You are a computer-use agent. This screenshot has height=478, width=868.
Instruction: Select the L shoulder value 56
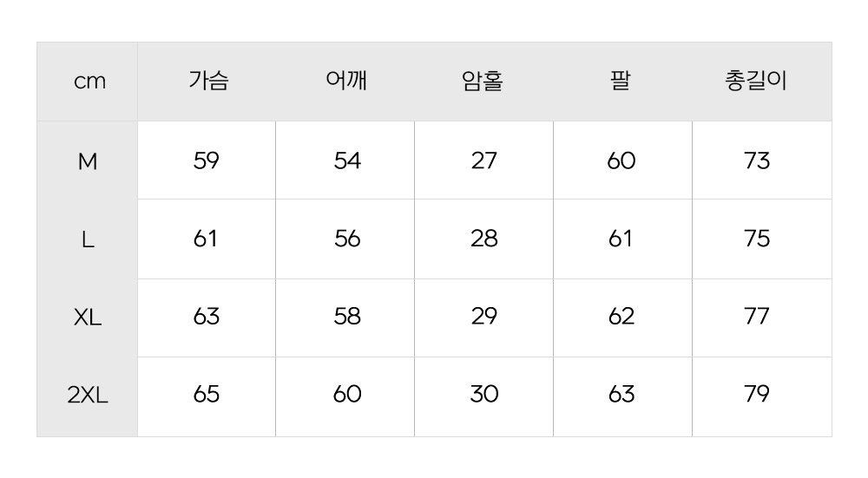[347, 239]
